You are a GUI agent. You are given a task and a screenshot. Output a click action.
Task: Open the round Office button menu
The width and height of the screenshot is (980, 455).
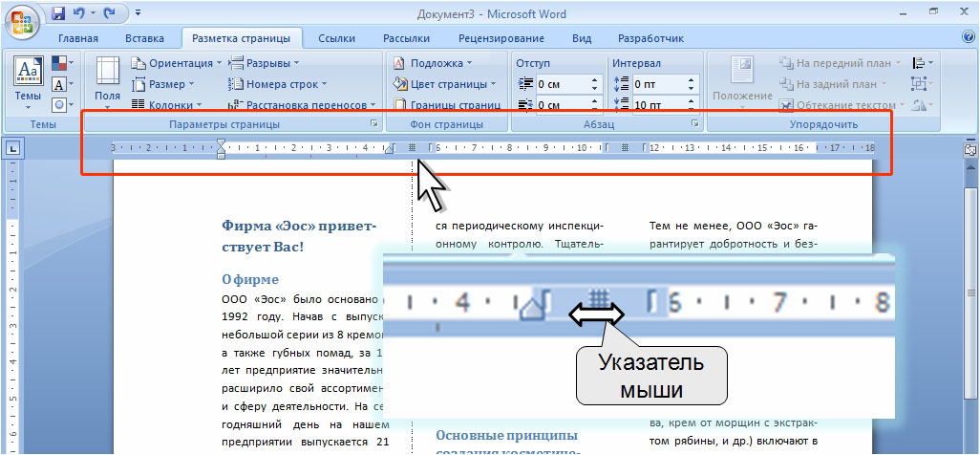click(x=22, y=21)
